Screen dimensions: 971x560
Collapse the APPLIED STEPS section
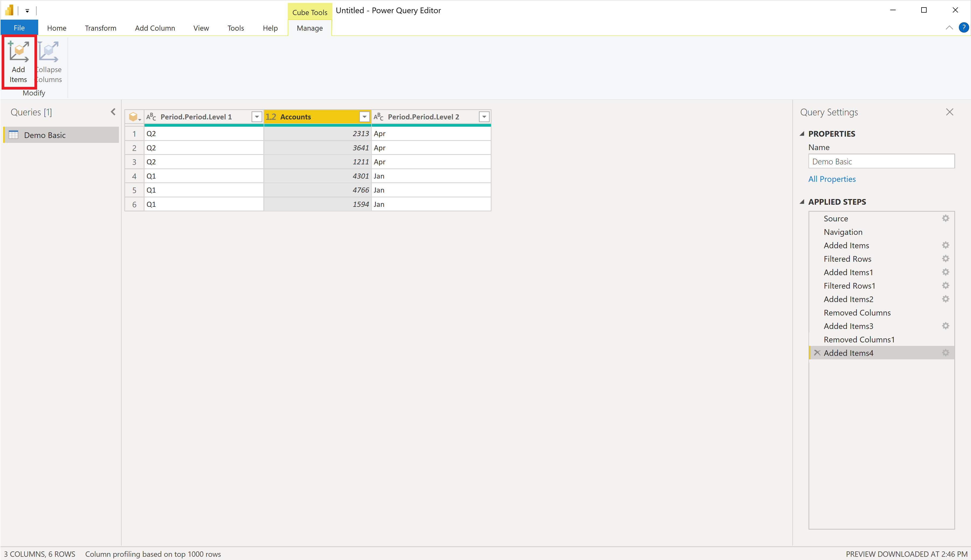point(802,202)
